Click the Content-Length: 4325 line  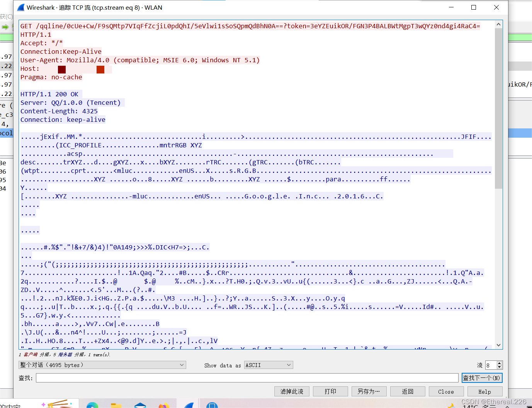click(59, 111)
